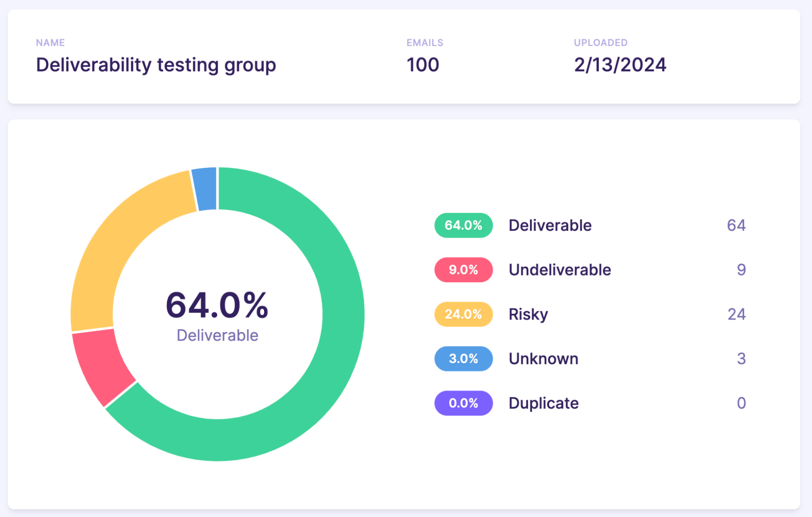Click the green Deliverable donut segment

pyautogui.click(x=342, y=315)
